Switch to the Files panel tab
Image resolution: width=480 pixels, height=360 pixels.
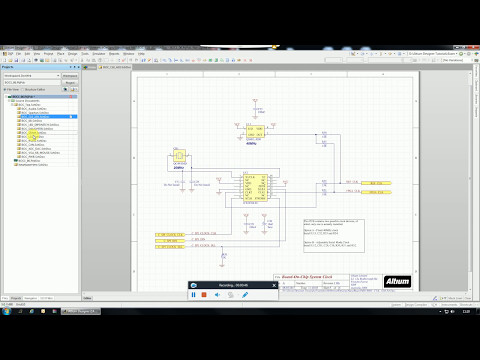point(5,298)
